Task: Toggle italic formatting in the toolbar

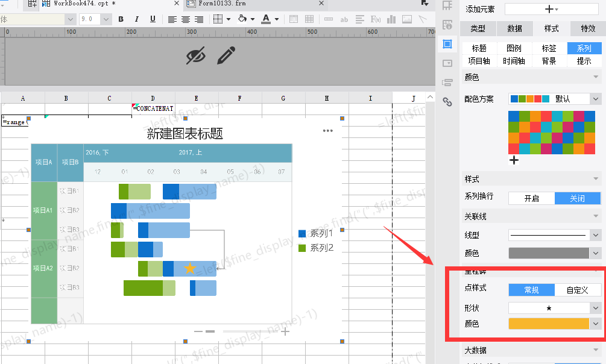Action: pos(136,19)
